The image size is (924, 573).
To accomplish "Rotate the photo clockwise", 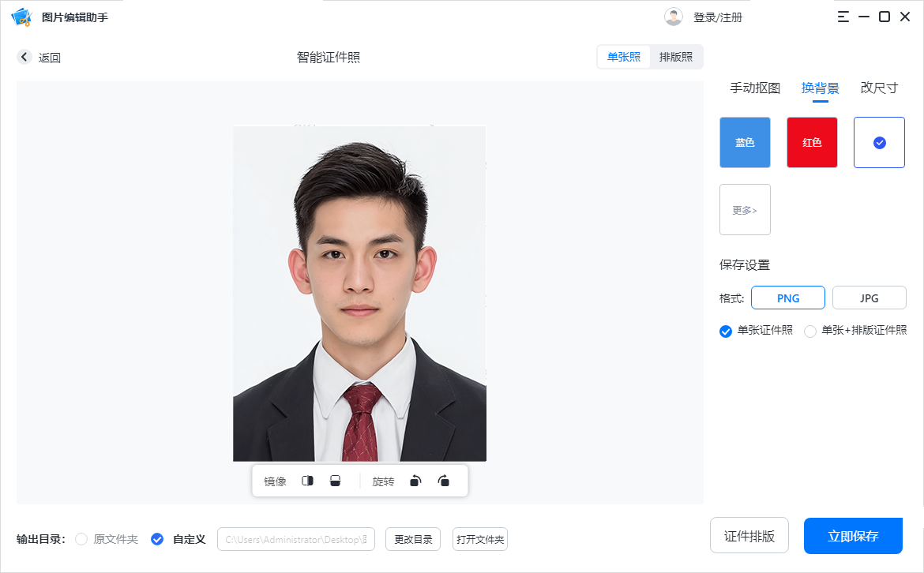I will tap(444, 481).
